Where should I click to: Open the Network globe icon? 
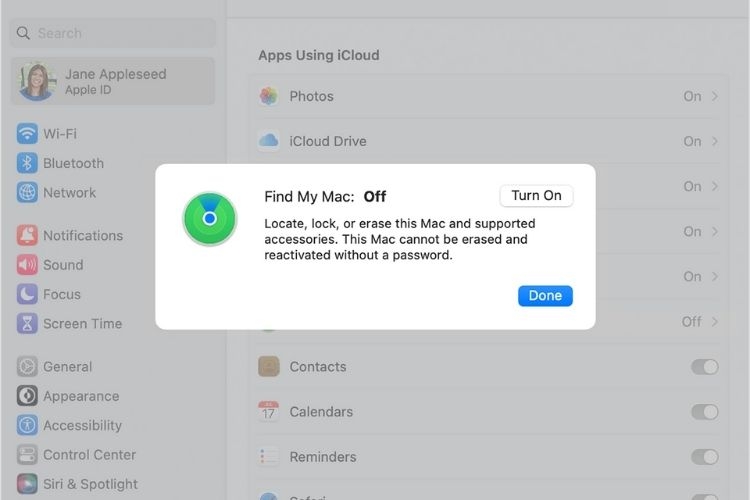(x=27, y=192)
